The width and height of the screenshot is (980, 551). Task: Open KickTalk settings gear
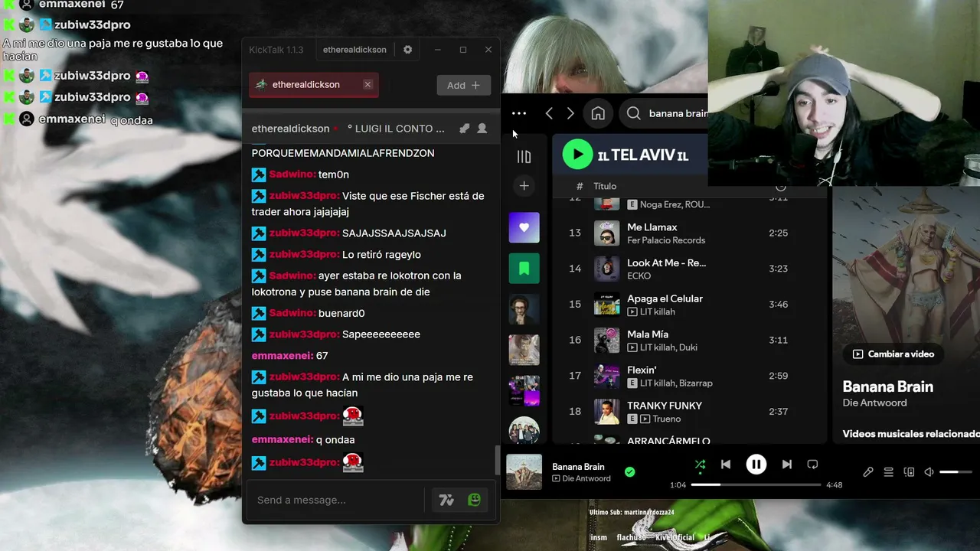407,50
